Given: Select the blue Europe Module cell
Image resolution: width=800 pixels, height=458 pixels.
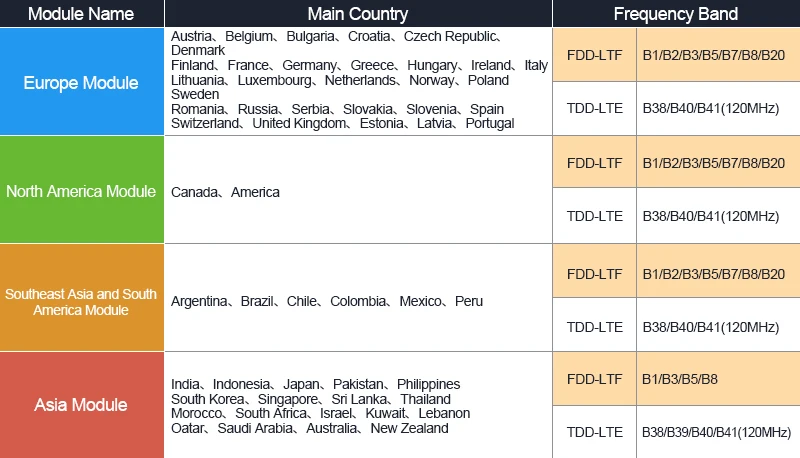Looking at the screenshot, I should (x=82, y=82).
